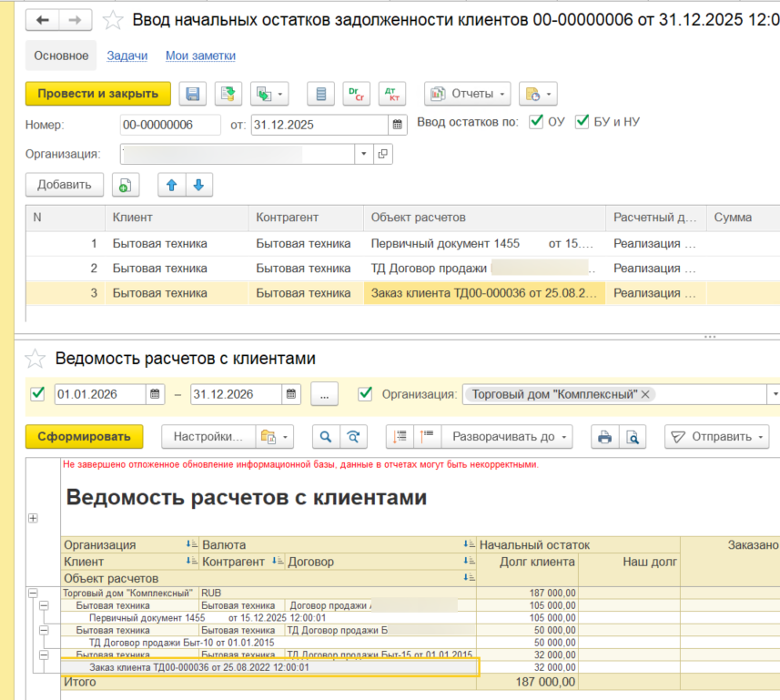The height and width of the screenshot is (700, 780).
Task: Click the search magnifier icon in report toolbar
Action: point(324,435)
